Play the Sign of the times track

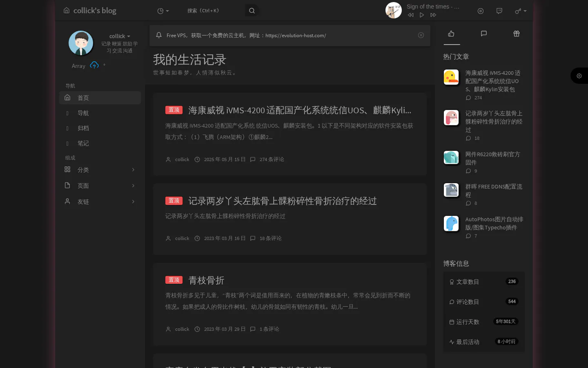422,15
